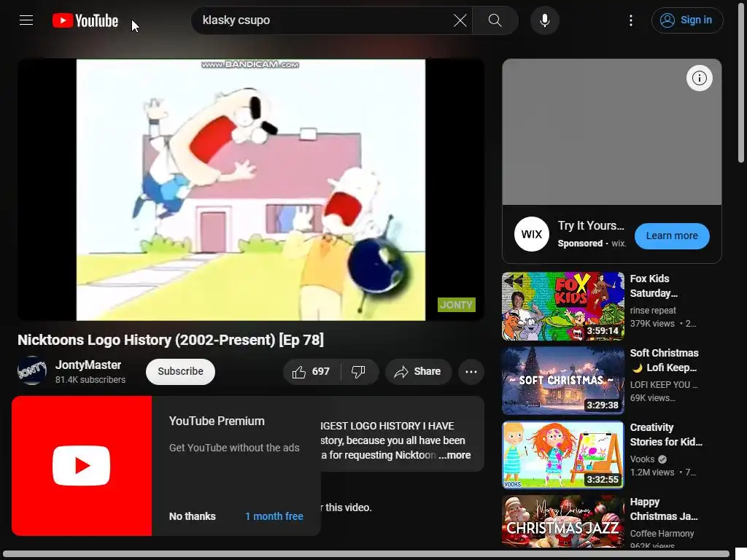Open the three-dot settings menu
The image size is (747, 560).
pyautogui.click(x=631, y=20)
